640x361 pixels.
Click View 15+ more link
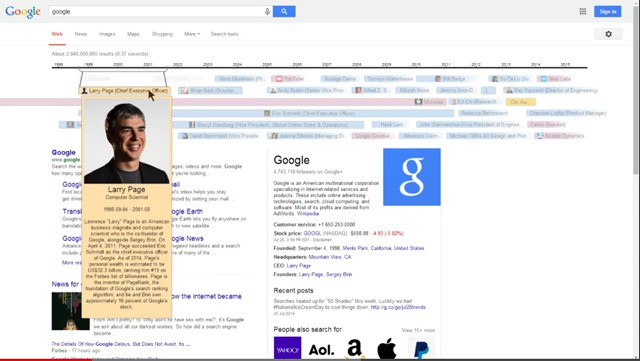[418, 330]
